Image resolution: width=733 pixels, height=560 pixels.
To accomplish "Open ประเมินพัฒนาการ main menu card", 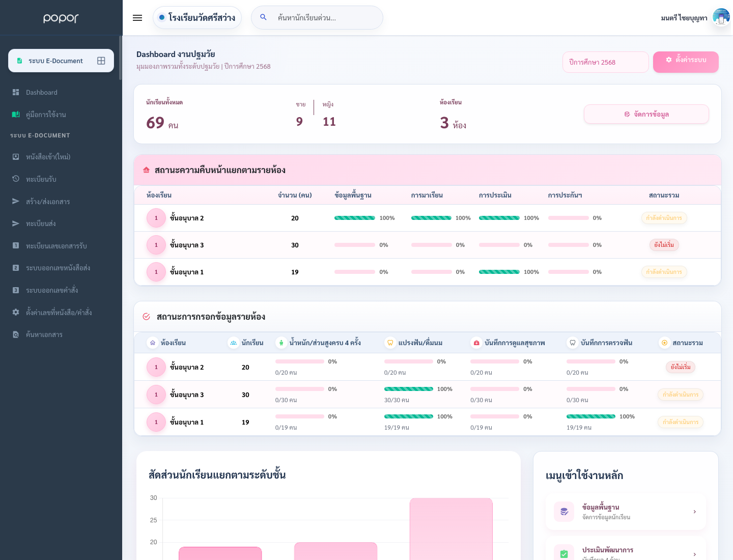I will click(x=626, y=549).
